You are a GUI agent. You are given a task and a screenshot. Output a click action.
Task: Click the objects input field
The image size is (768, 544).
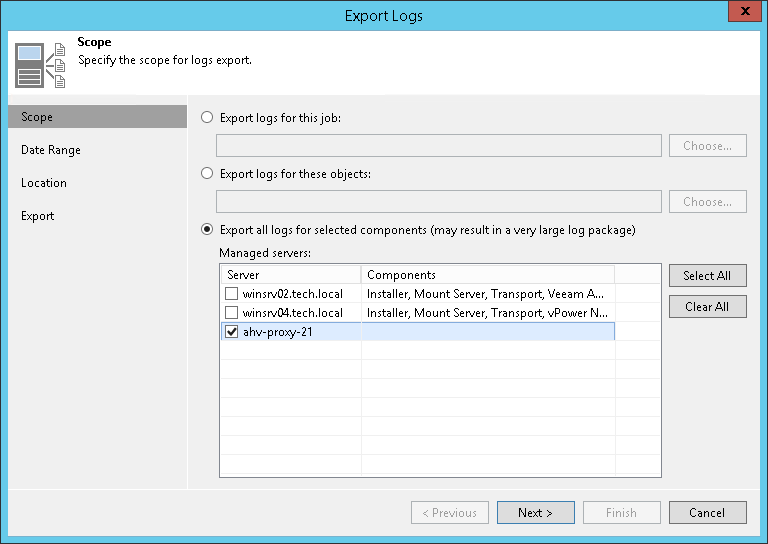pos(439,202)
